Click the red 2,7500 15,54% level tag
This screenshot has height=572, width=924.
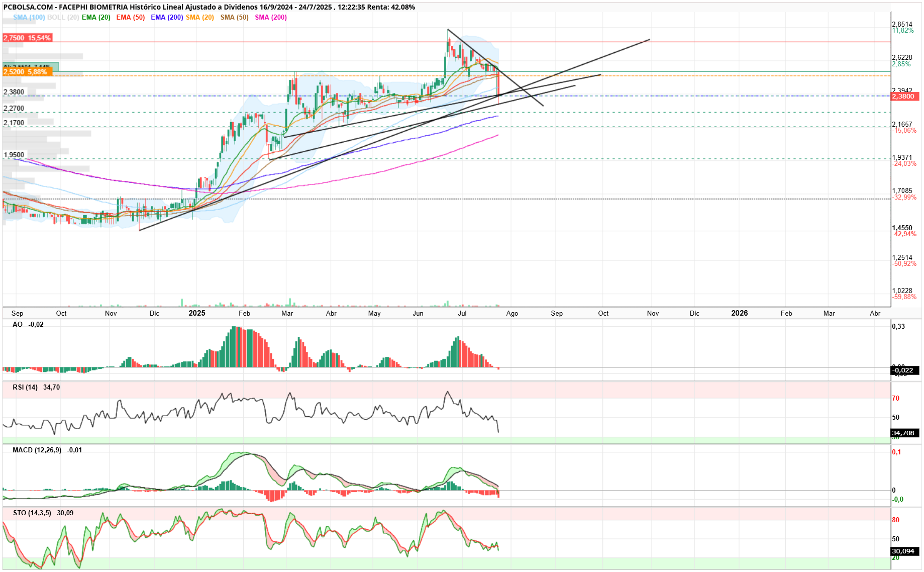(27, 38)
